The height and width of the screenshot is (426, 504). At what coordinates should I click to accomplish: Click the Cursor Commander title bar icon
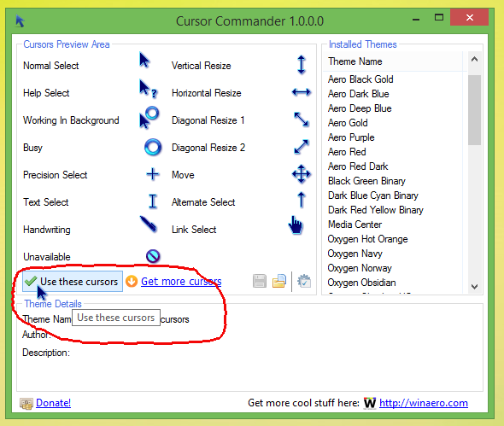pyautogui.click(x=20, y=21)
